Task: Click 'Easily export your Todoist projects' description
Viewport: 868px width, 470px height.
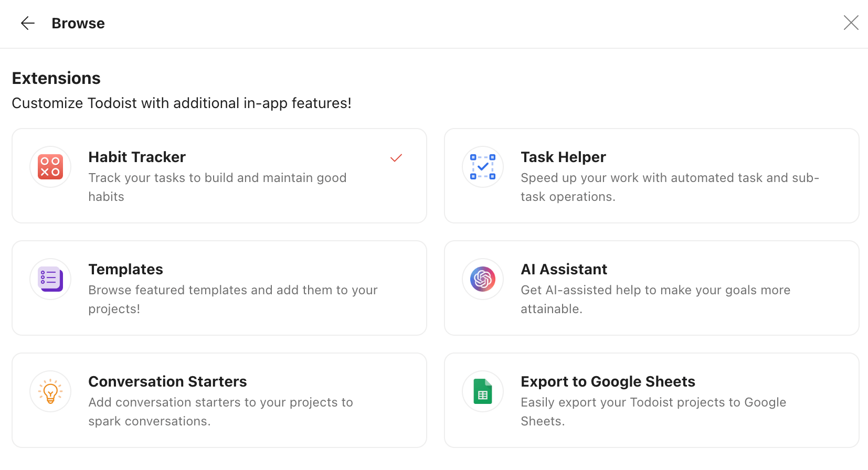Action: pyautogui.click(x=653, y=412)
